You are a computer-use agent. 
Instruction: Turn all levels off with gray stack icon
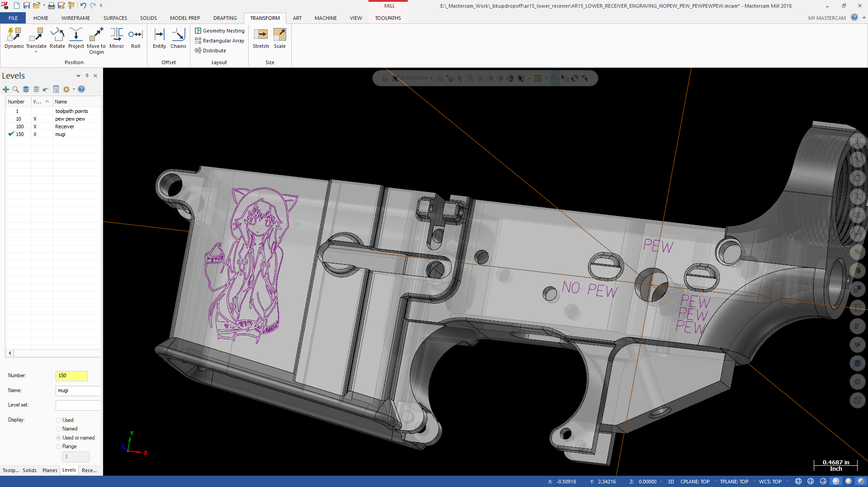click(x=36, y=89)
